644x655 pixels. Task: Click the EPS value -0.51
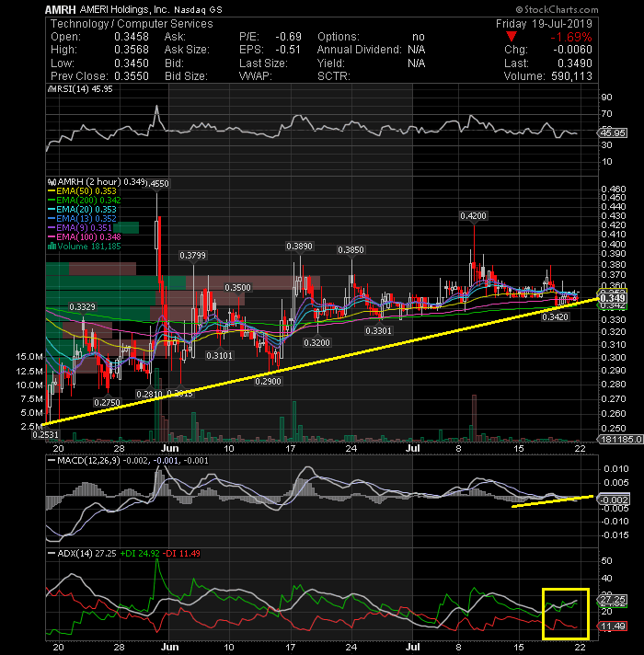click(x=288, y=50)
